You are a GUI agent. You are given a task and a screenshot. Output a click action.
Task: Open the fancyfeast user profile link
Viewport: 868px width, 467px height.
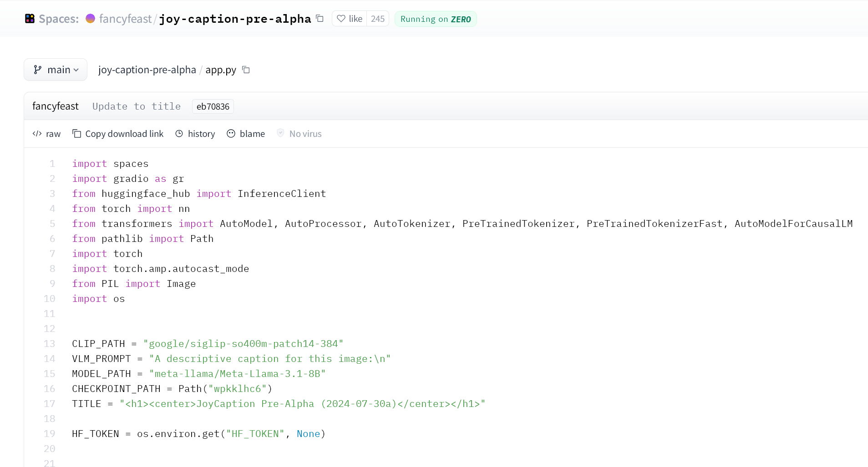[x=125, y=19]
